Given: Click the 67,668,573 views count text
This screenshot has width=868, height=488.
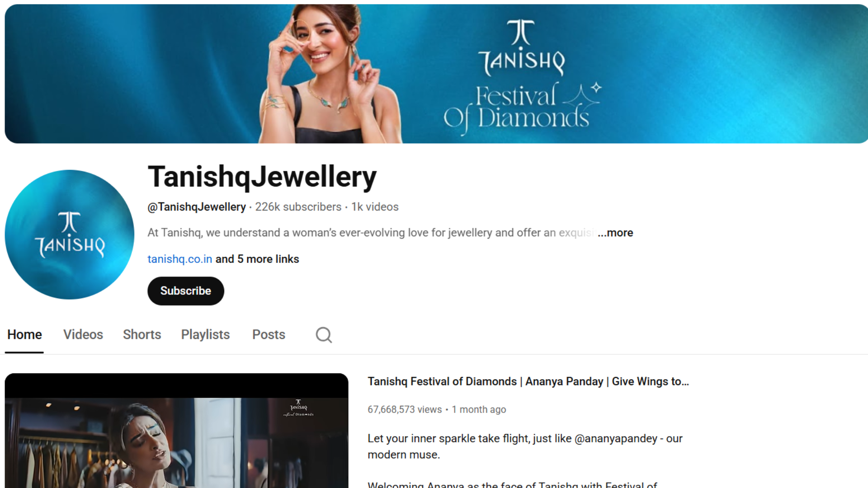Looking at the screenshot, I should coord(405,409).
